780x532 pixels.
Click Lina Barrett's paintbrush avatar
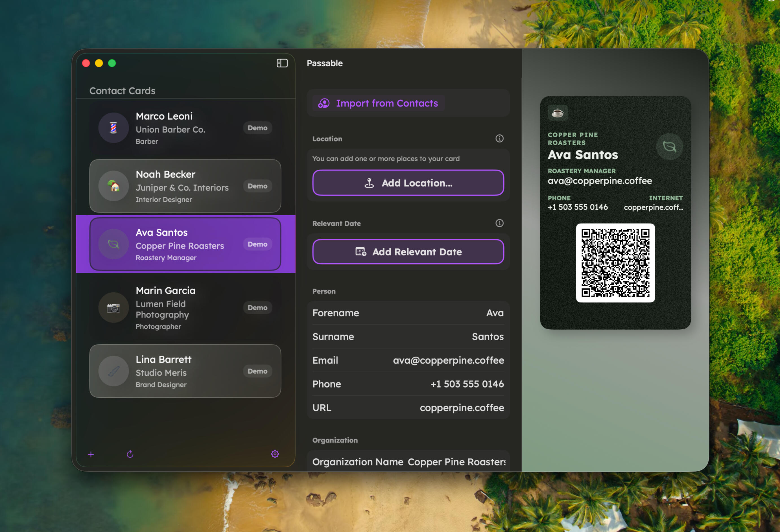(x=113, y=371)
